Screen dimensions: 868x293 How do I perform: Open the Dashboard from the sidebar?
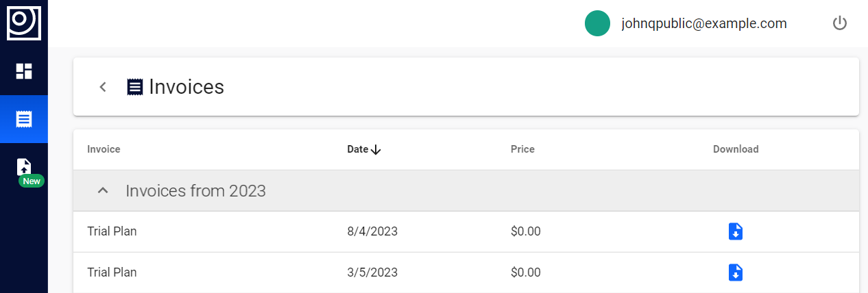click(x=24, y=71)
